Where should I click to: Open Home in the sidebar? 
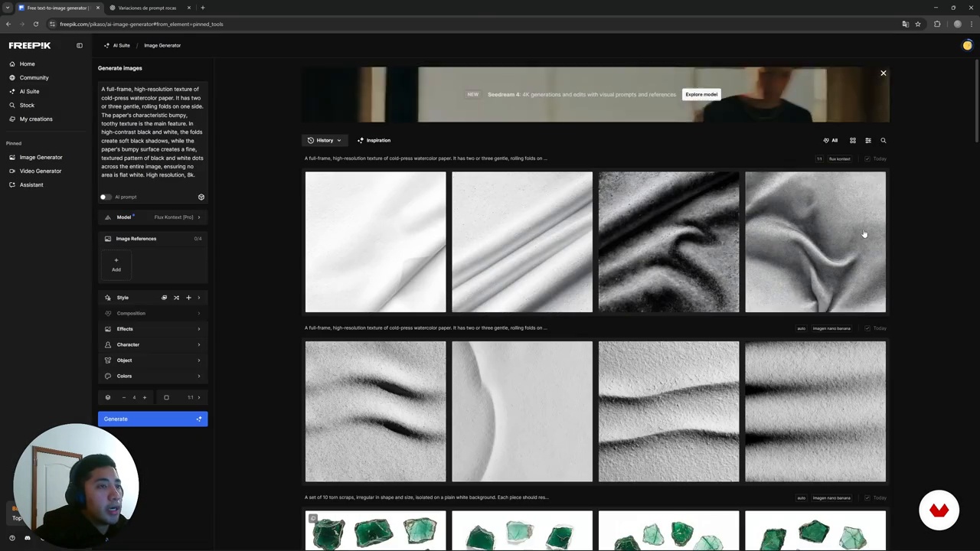[x=22, y=64]
